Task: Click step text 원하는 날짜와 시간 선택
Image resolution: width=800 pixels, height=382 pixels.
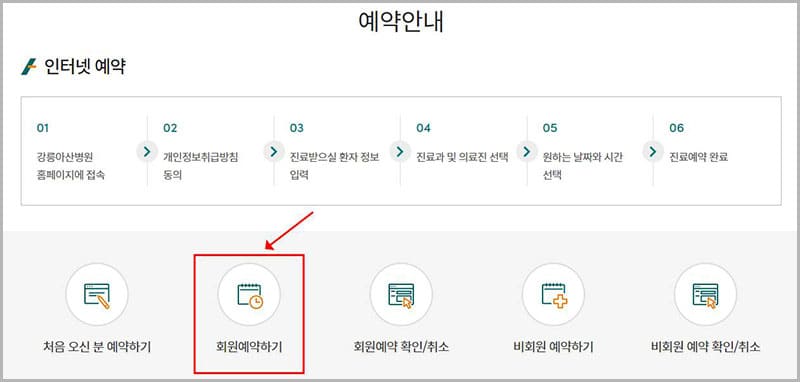Action: coord(583,166)
